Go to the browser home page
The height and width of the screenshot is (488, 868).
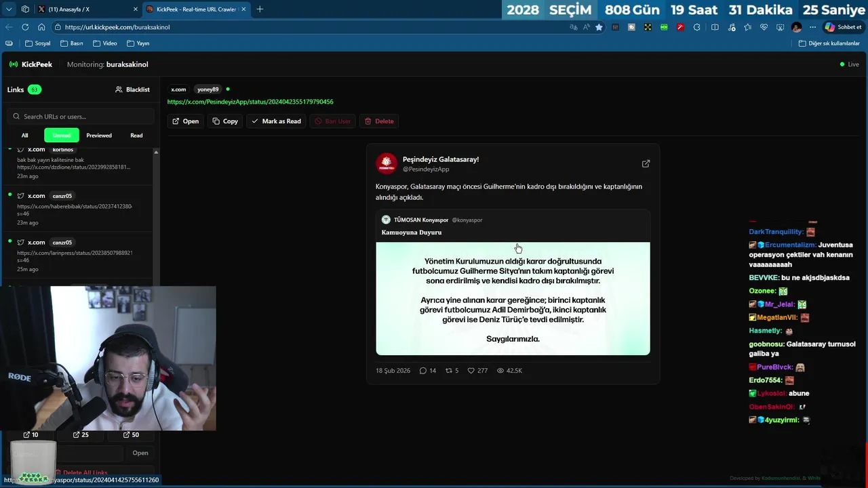(41, 27)
